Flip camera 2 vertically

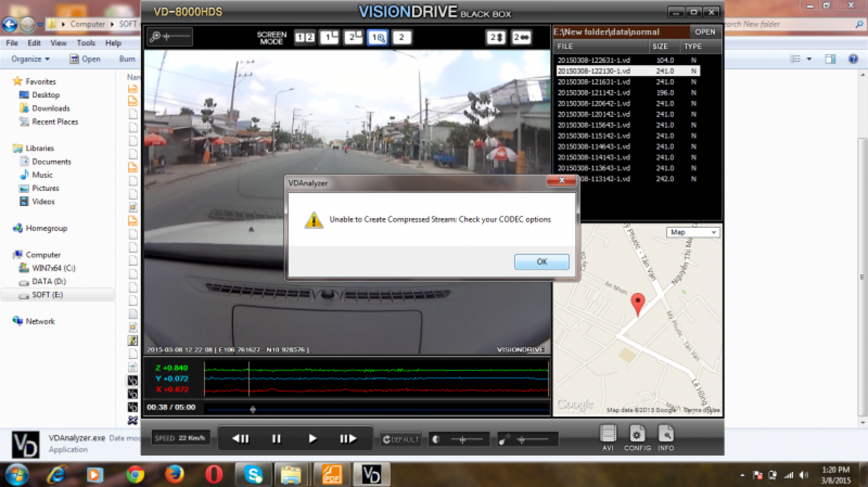[496, 37]
